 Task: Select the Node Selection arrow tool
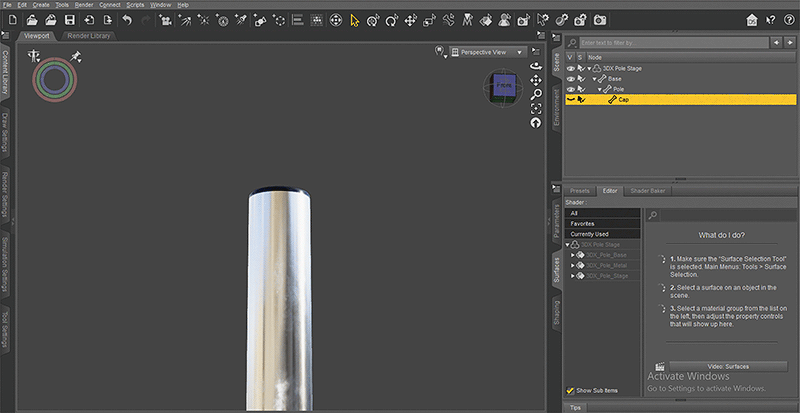[x=355, y=20]
